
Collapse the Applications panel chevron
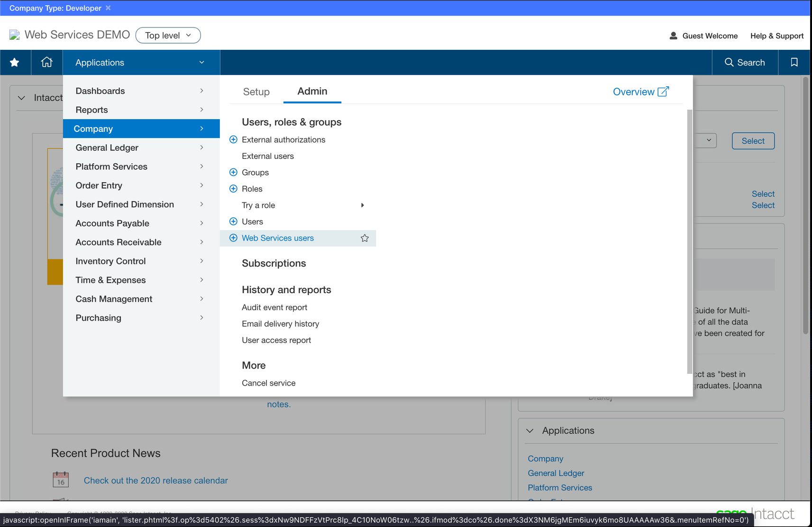pyautogui.click(x=530, y=431)
